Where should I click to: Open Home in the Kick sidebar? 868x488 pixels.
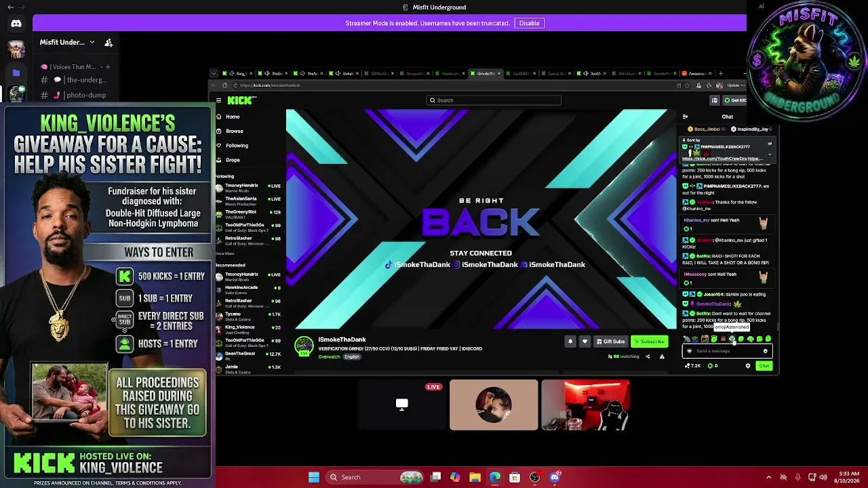233,117
